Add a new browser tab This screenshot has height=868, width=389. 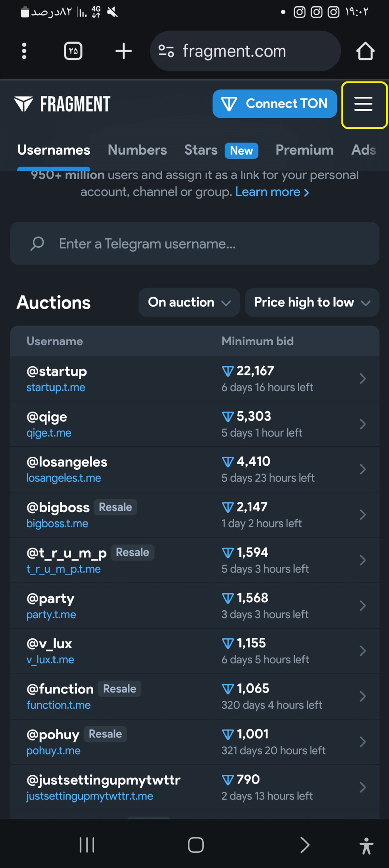[x=124, y=51]
